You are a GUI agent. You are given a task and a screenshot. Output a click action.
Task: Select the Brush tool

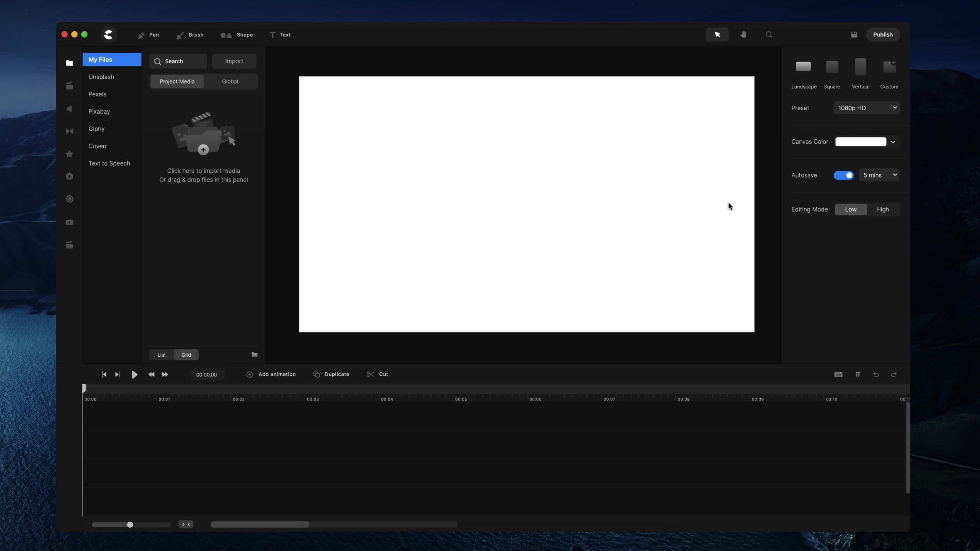point(190,34)
